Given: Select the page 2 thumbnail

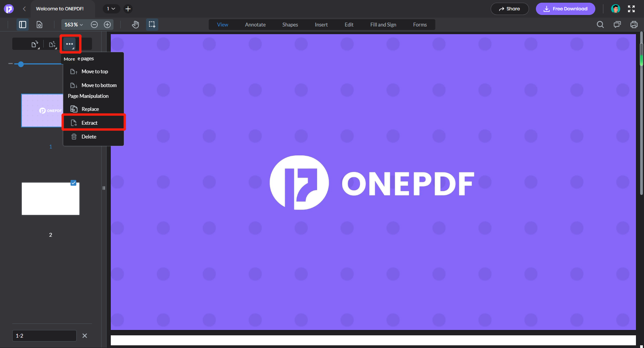Looking at the screenshot, I should pos(50,199).
